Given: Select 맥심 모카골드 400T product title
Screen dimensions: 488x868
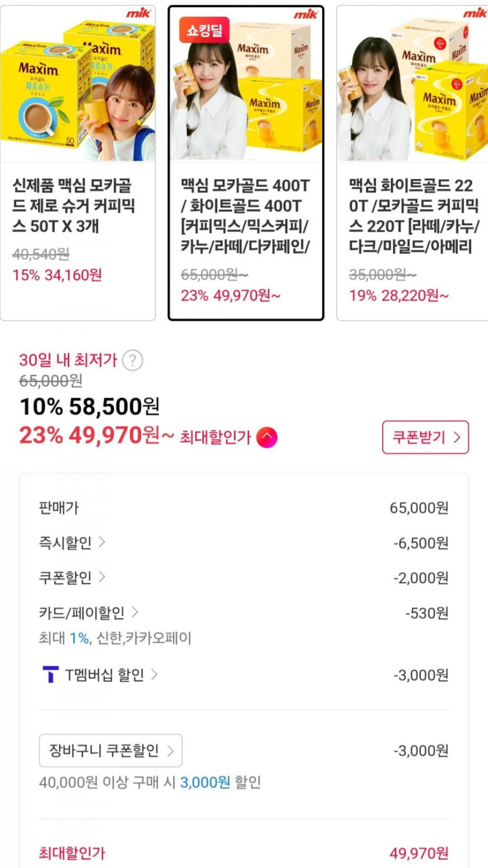Looking at the screenshot, I should [245, 216].
